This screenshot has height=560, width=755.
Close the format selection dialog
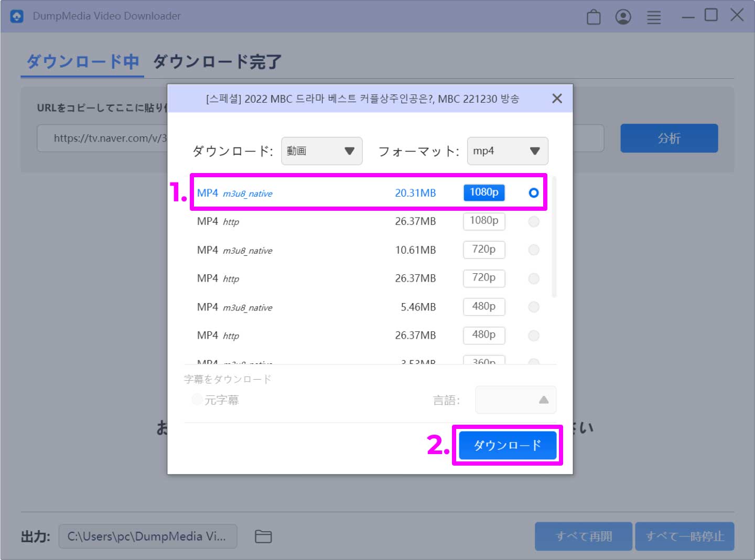(x=557, y=99)
